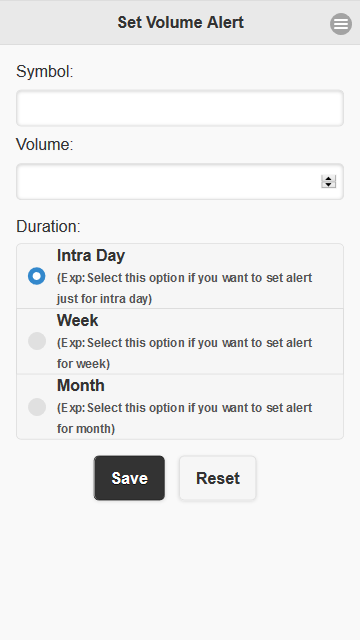Click the "just for intra day" explanation text
Viewport: 360px width, 640px height.
click(104, 299)
